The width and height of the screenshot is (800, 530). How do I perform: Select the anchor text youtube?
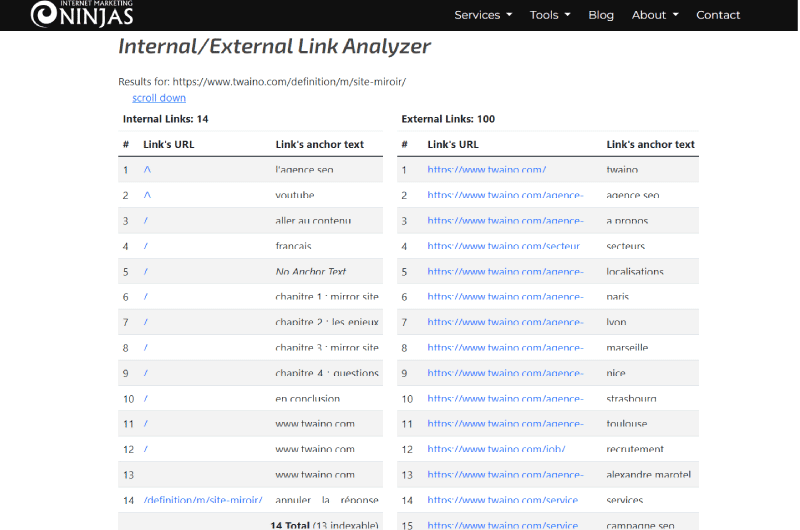[294, 195]
